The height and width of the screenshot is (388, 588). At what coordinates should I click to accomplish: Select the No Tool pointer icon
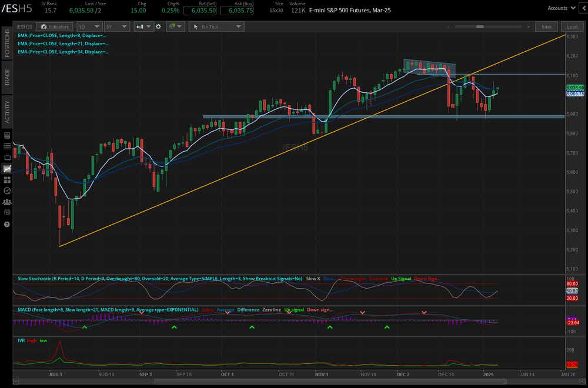(x=196, y=26)
